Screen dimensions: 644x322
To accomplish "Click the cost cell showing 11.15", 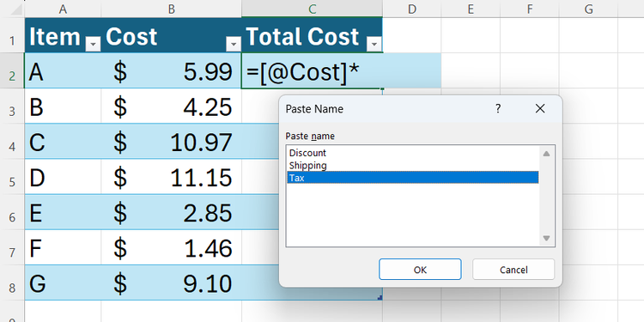I will click(172, 177).
